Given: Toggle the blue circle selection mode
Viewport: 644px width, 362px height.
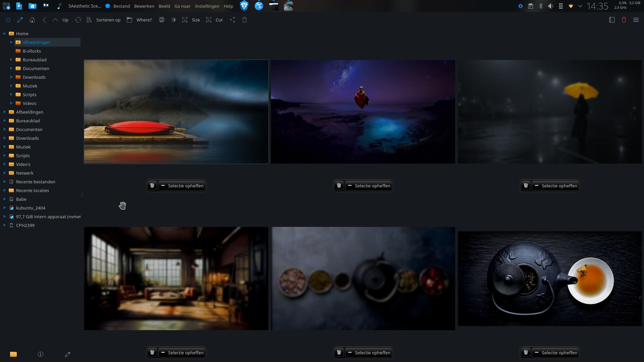Looking at the screenshot, I should [8, 20].
